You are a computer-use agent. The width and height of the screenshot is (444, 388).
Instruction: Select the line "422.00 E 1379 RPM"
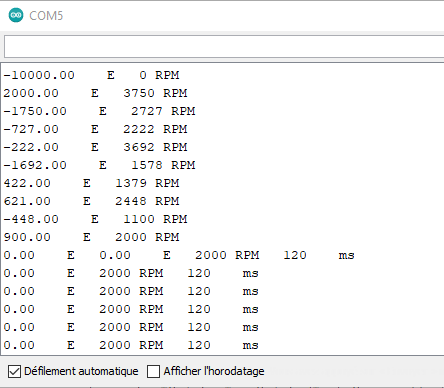[x=91, y=183]
